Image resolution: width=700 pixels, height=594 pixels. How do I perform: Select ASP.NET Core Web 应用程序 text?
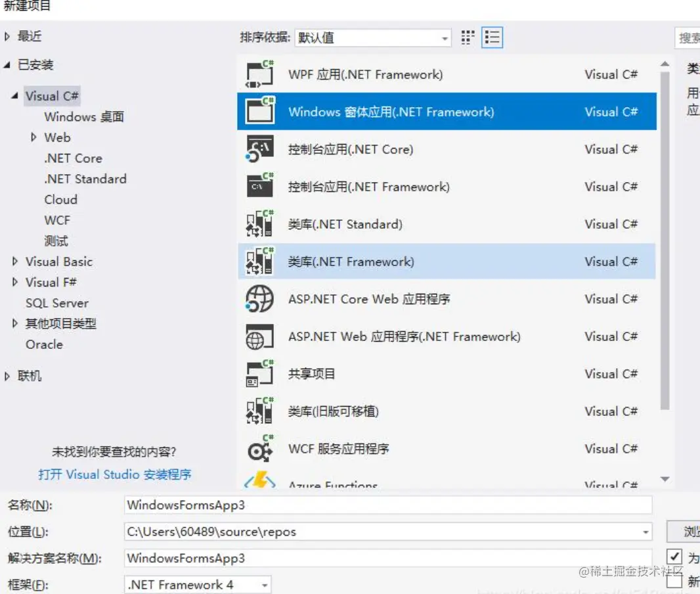click(369, 299)
